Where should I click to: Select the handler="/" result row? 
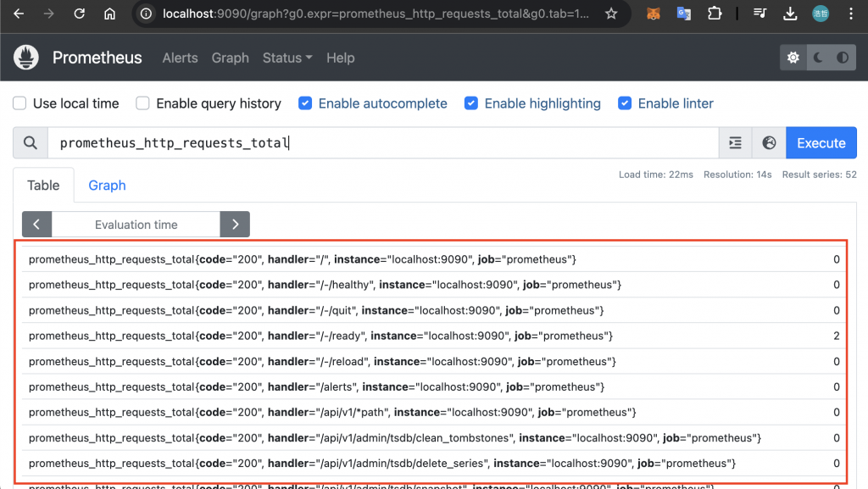[434, 258]
